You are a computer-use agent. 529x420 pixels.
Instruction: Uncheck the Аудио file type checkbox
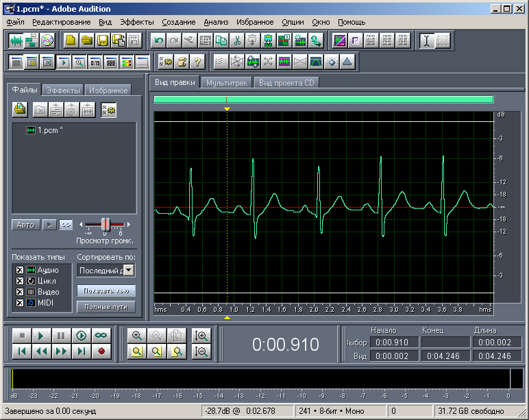click(x=20, y=270)
